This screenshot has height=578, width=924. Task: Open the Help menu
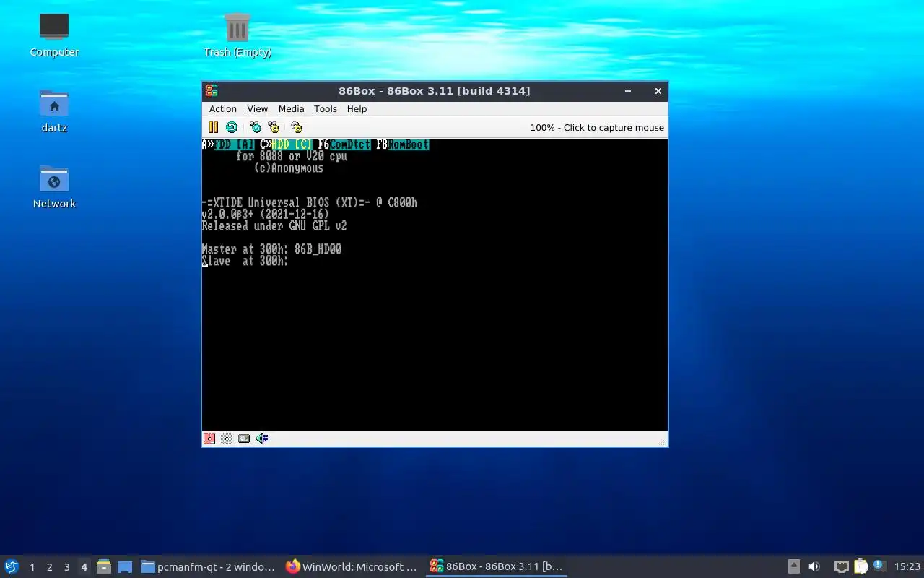pos(357,109)
